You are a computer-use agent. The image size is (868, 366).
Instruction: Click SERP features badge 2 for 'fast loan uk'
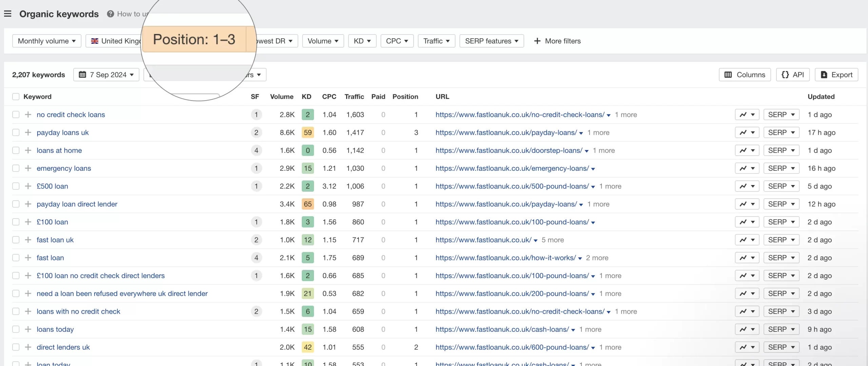coord(256,240)
